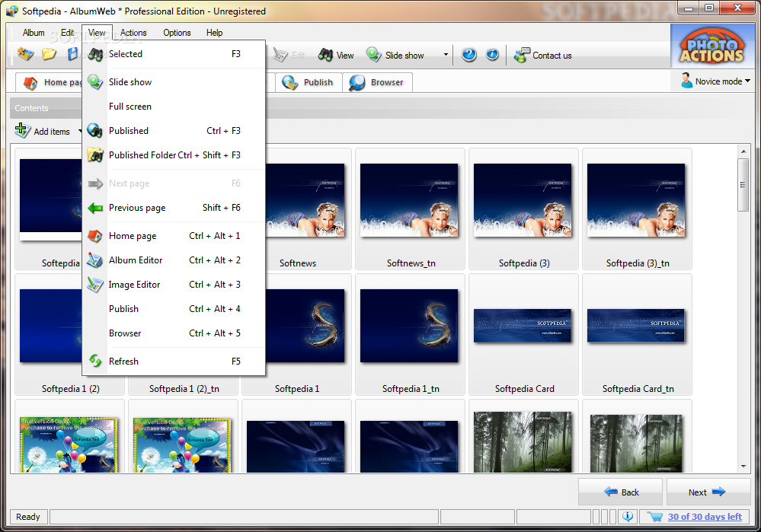Select Publish Ctrl+Alt+4 in the View menu
The width and height of the screenshot is (761, 532).
174,309
